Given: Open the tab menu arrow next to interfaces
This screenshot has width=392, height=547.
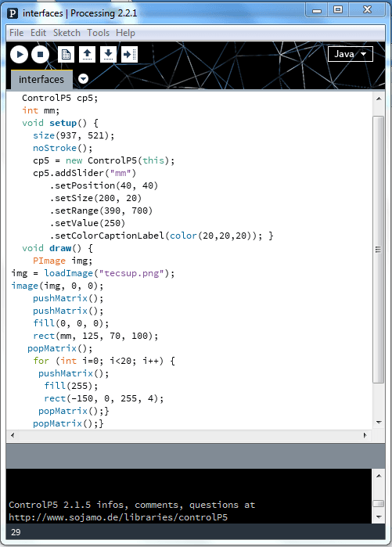Looking at the screenshot, I should 83,79.
